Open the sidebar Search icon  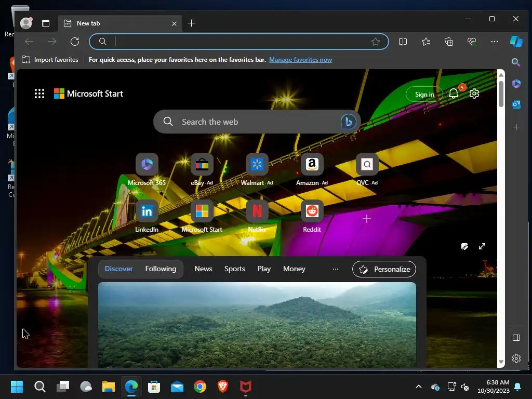pos(516,62)
